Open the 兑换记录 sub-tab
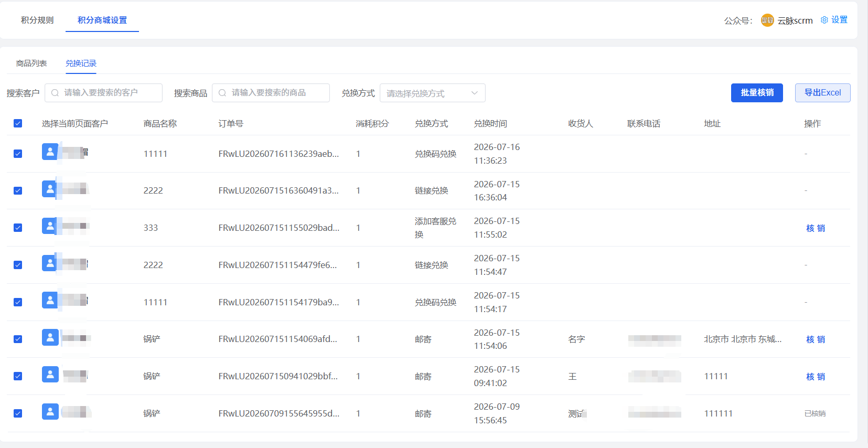This screenshot has width=868, height=448. [x=81, y=63]
